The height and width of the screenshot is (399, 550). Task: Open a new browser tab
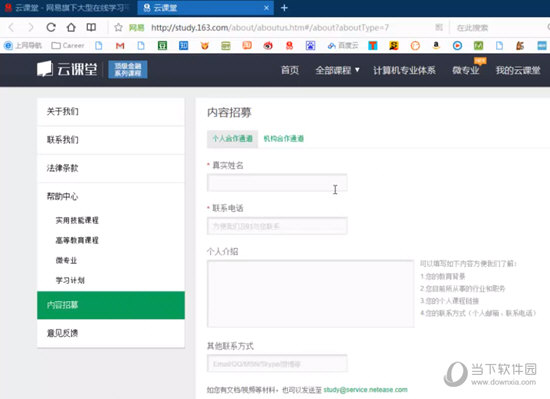point(284,8)
